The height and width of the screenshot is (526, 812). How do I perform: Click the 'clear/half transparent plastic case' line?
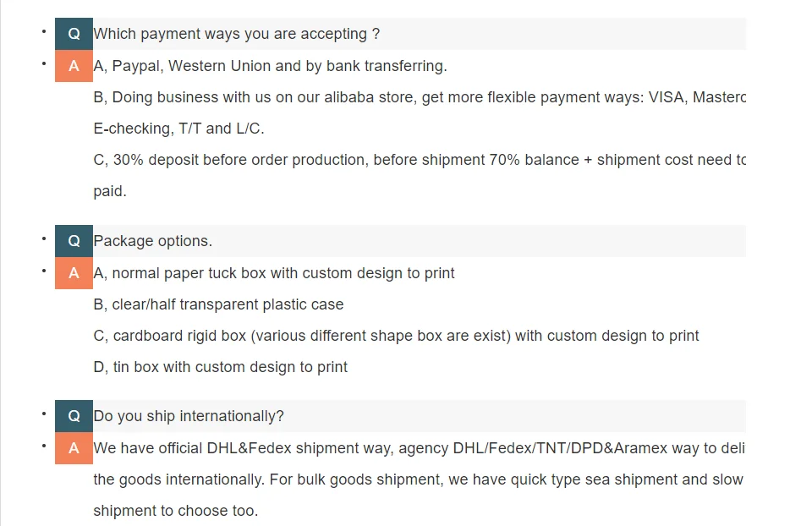point(218,304)
